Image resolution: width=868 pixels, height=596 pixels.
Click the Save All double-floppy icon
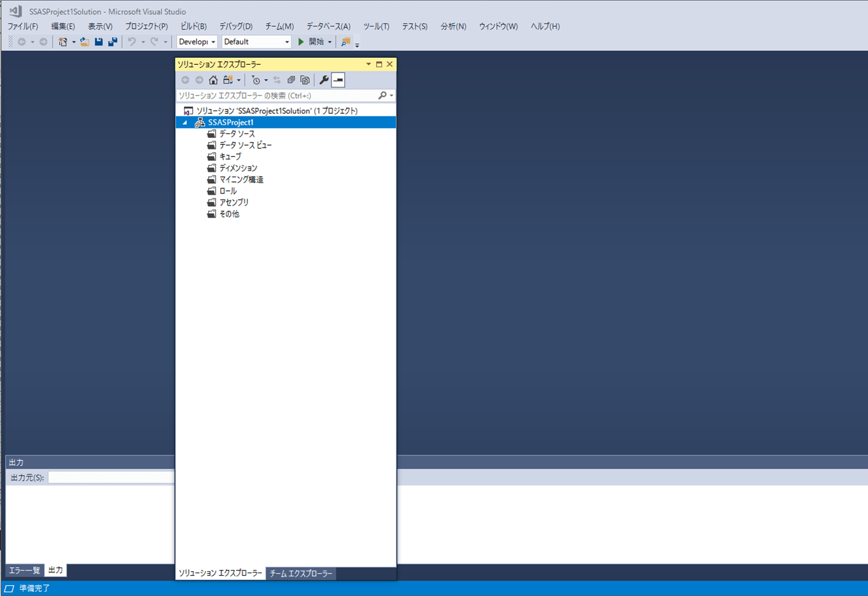pos(113,42)
